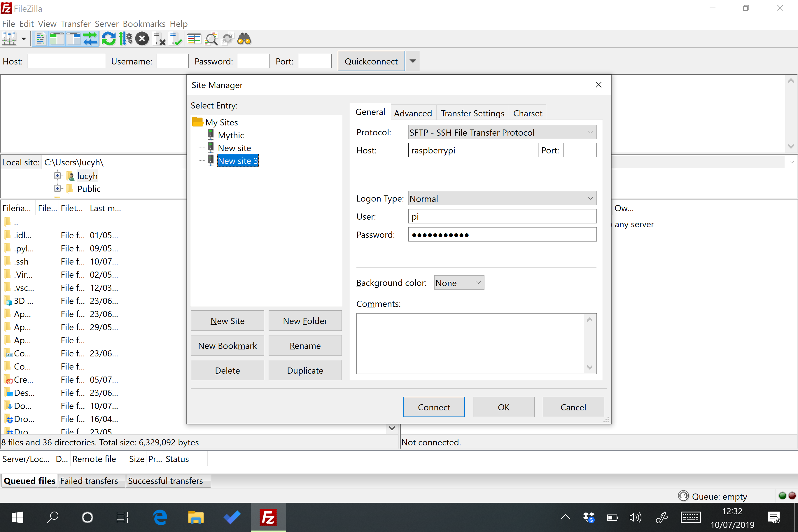Select the Transfer Settings tab
798x532 pixels.
tap(473, 113)
